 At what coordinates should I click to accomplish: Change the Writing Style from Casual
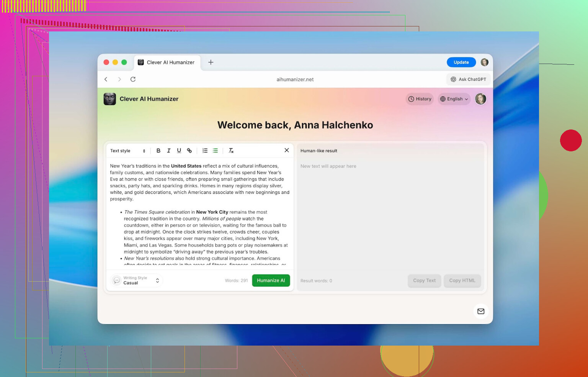click(x=137, y=280)
